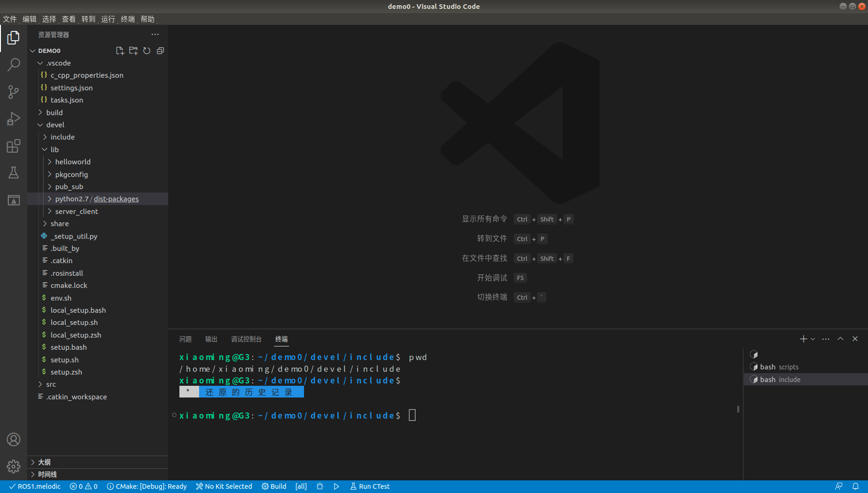Open the 终端 menu

[128, 19]
